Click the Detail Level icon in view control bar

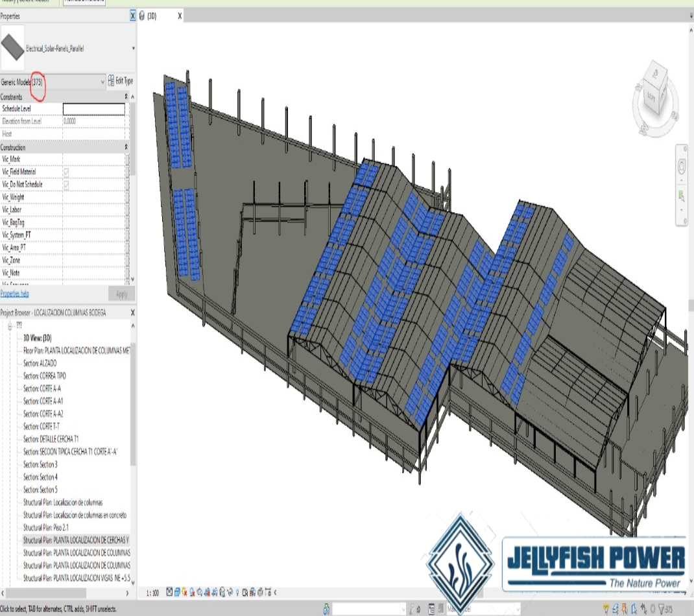tap(170, 592)
